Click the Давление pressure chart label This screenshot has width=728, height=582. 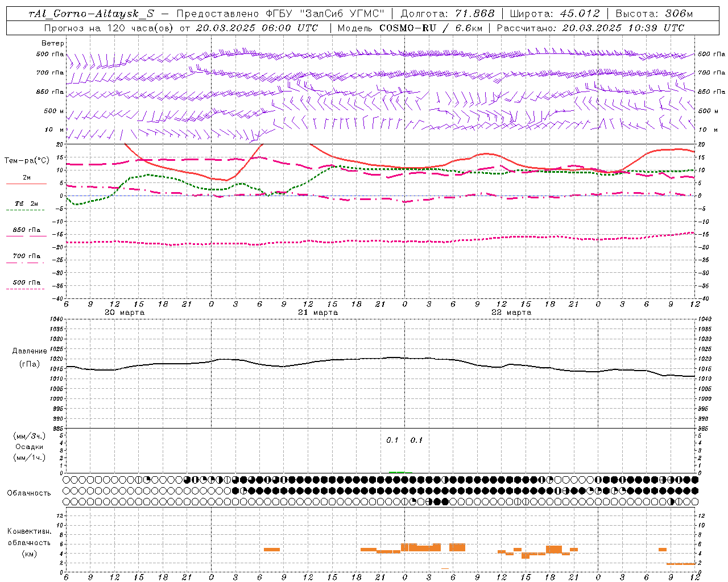click(30, 351)
